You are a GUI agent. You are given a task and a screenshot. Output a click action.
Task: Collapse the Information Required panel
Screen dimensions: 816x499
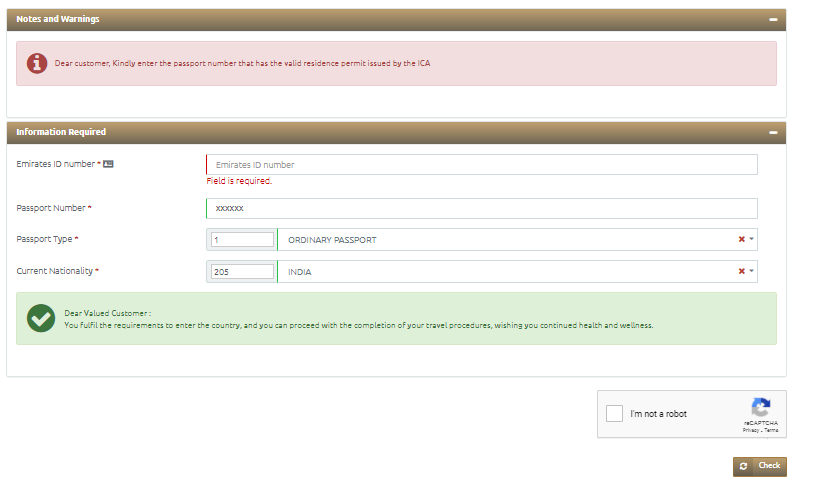tap(773, 133)
